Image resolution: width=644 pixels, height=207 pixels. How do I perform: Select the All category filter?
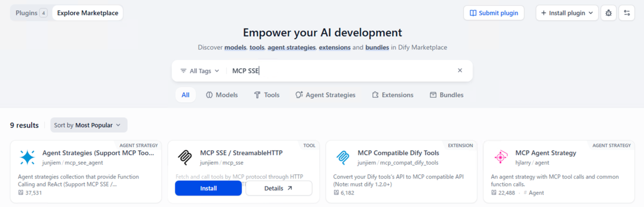185,95
